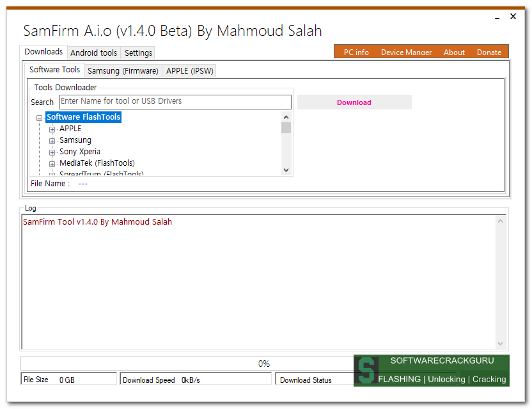The image size is (532, 409).
Task: Select the Sony Xperia tree item
Action: point(80,152)
